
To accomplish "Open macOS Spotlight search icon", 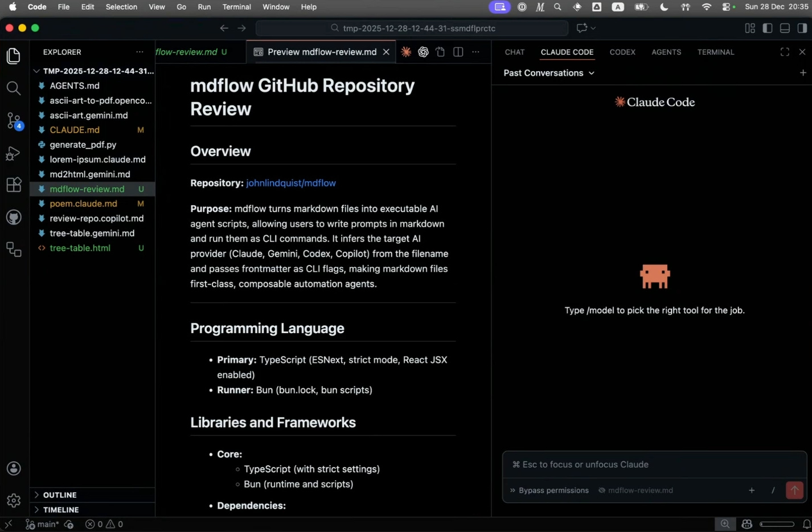I will tap(557, 7).
